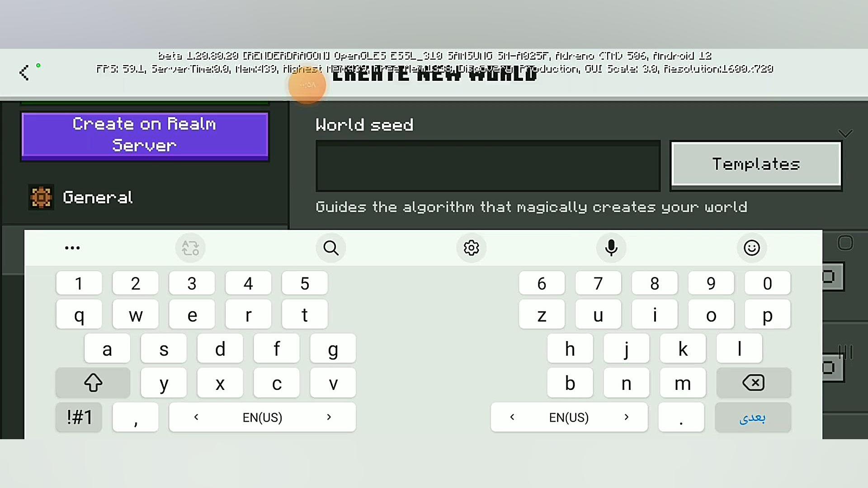868x488 pixels.
Task: Tap the letter t key
Action: tap(305, 314)
